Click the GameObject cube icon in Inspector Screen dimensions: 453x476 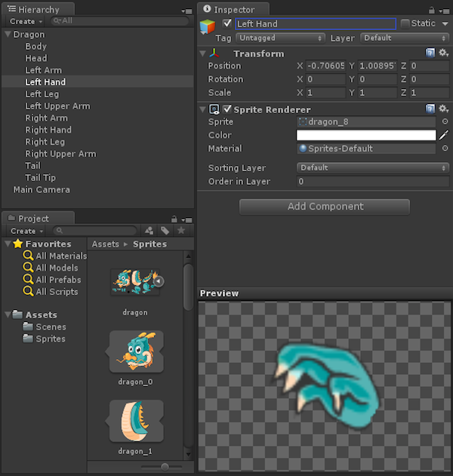tap(208, 26)
